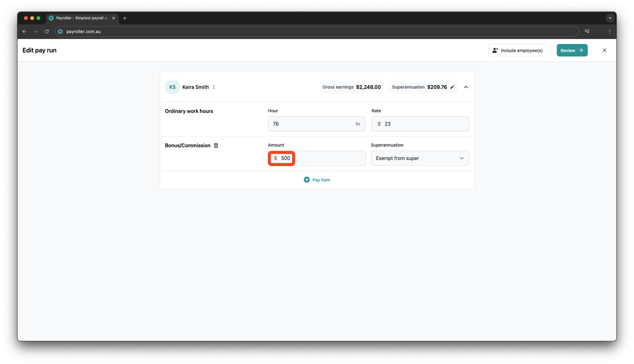Open the Superannuation dropdown showing Exempt from super
This screenshot has height=364, width=634.
(x=420, y=158)
